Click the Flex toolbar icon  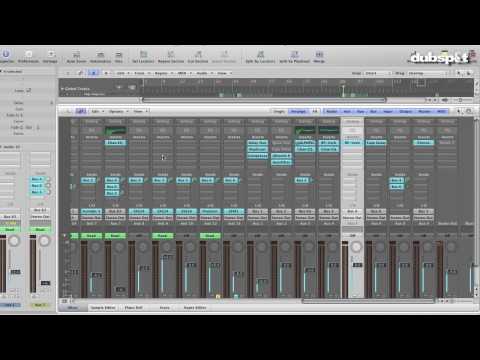pyautogui.click(x=119, y=56)
